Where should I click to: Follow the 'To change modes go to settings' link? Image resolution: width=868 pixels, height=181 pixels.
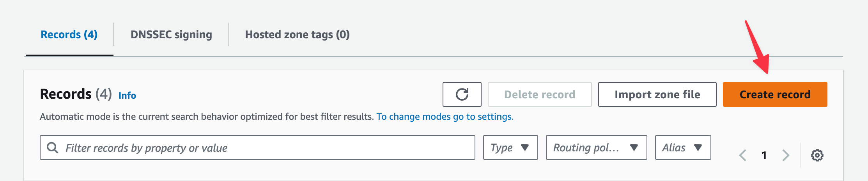[445, 117]
